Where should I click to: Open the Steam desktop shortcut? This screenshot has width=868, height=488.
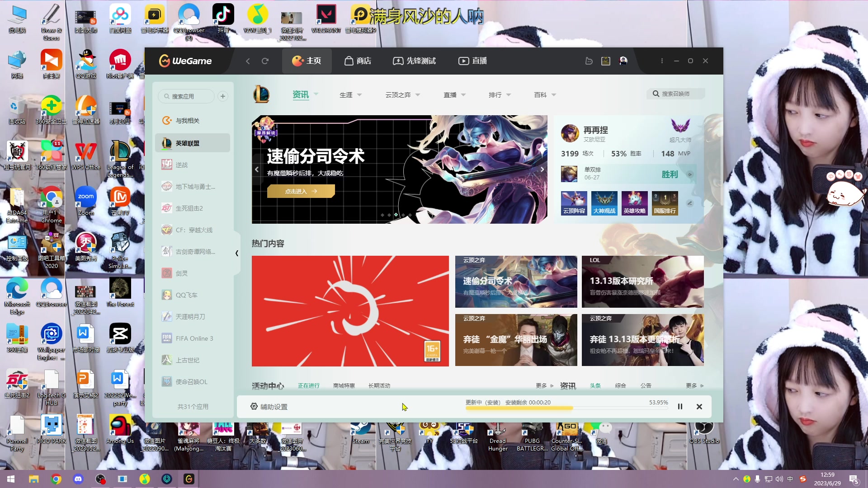pyautogui.click(x=361, y=433)
